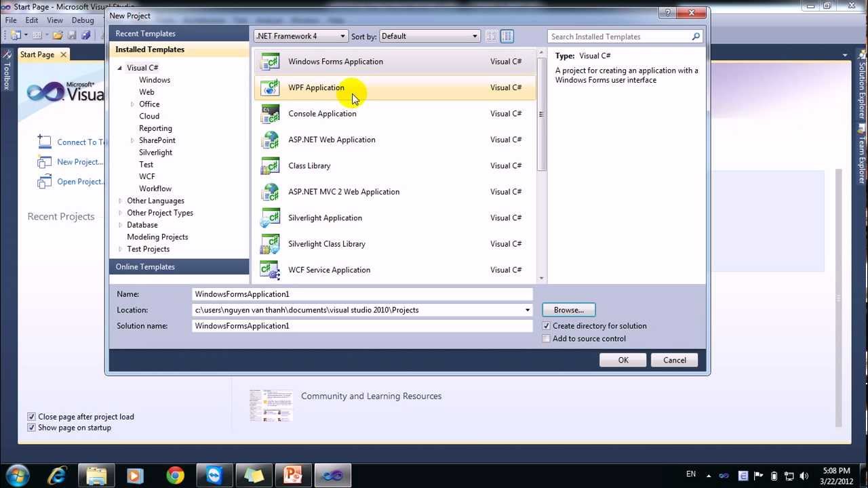Screen dimensions: 868x488
Task: Select the Modeling Projects tree item
Action: (x=157, y=237)
